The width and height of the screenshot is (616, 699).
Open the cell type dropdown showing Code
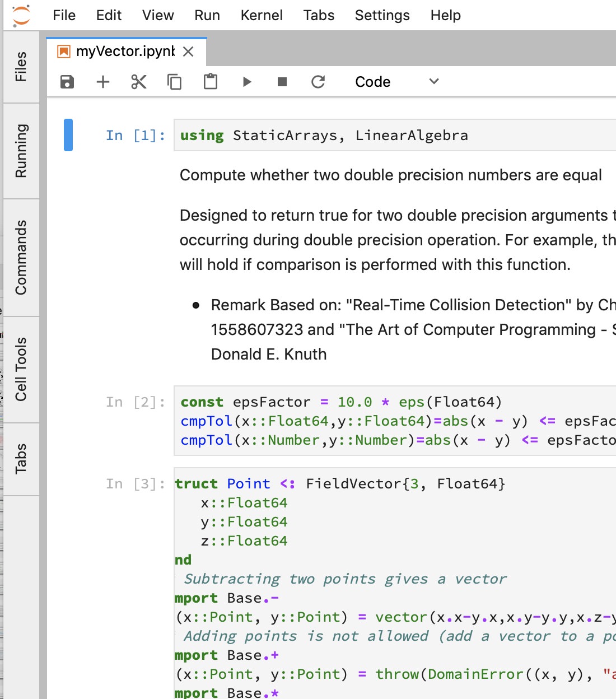click(396, 82)
